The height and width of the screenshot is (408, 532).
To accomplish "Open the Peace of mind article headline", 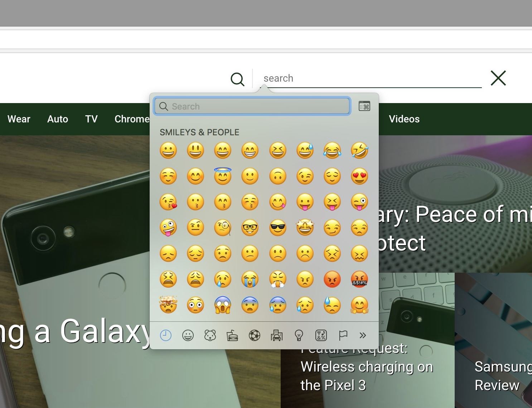I will (455, 229).
